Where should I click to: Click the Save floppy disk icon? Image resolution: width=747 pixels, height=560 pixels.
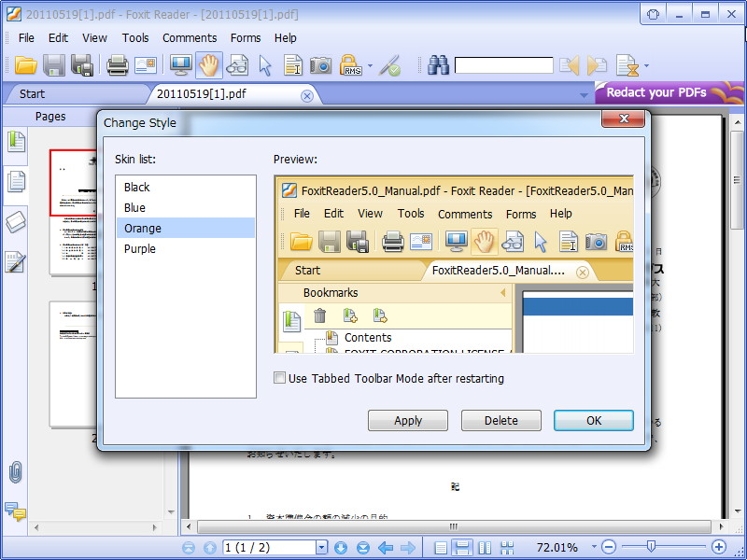[54, 65]
